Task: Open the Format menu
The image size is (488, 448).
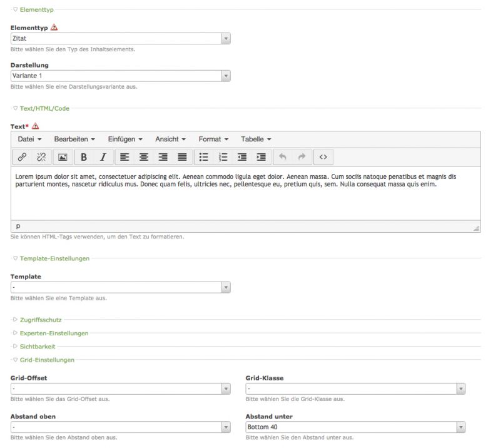Action: [x=213, y=139]
